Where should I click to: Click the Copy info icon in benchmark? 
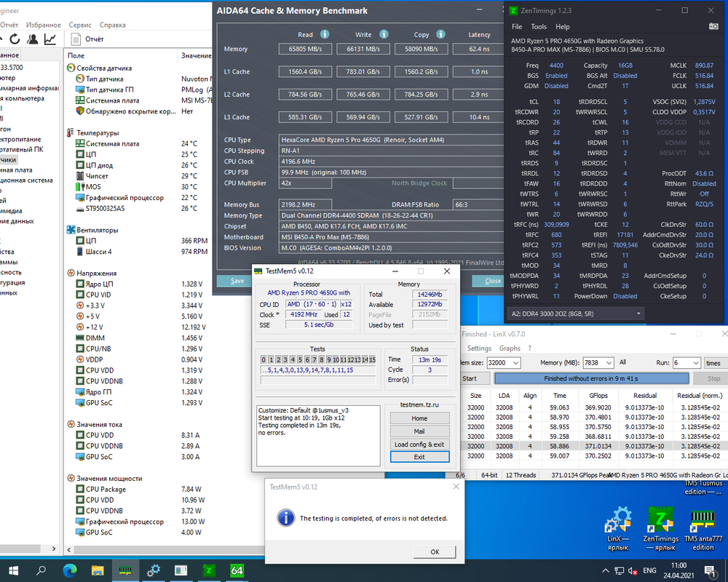pos(441,34)
